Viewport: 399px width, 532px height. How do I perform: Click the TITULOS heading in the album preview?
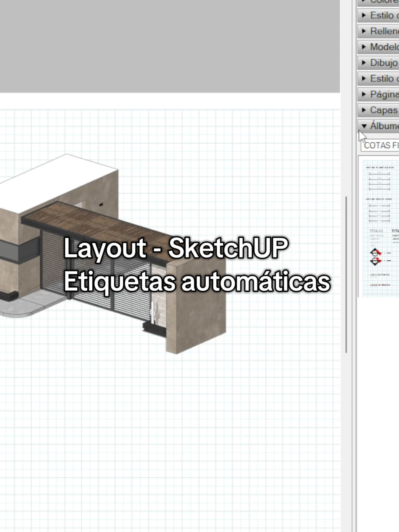pyautogui.click(x=376, y=231)
